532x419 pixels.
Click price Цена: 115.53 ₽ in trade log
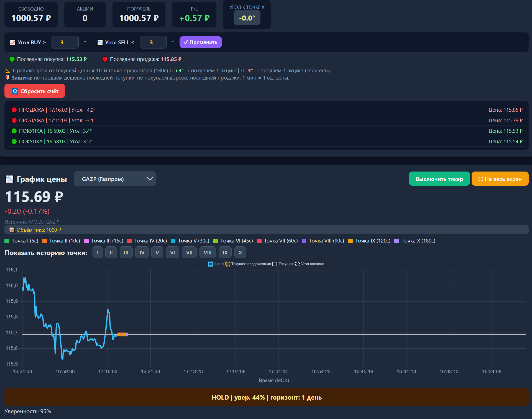[505, 131]
